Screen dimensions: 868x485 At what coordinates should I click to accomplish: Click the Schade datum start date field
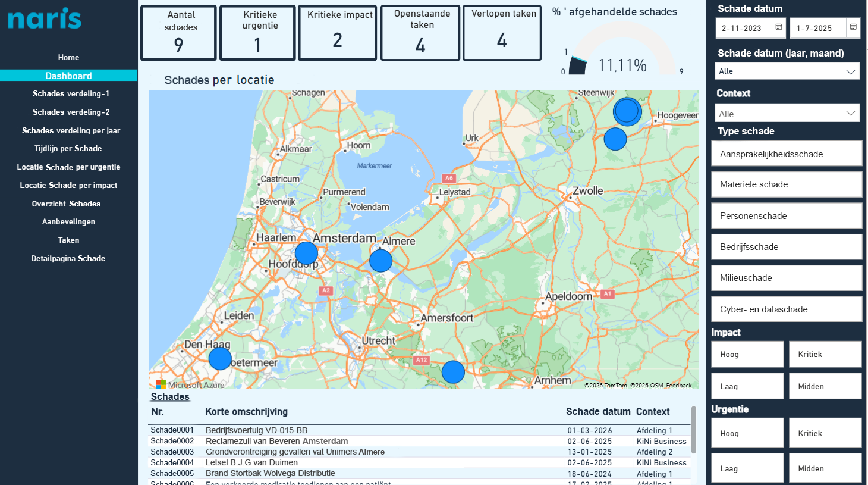click(743, 28)
